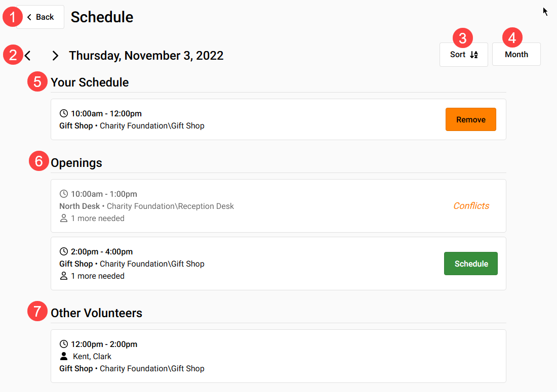View the Conflicts for the North Desk opening

point(471,206)
